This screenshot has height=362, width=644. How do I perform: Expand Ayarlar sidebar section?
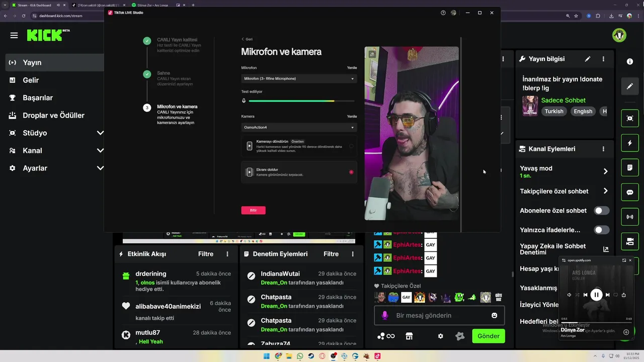pos(100,168)
